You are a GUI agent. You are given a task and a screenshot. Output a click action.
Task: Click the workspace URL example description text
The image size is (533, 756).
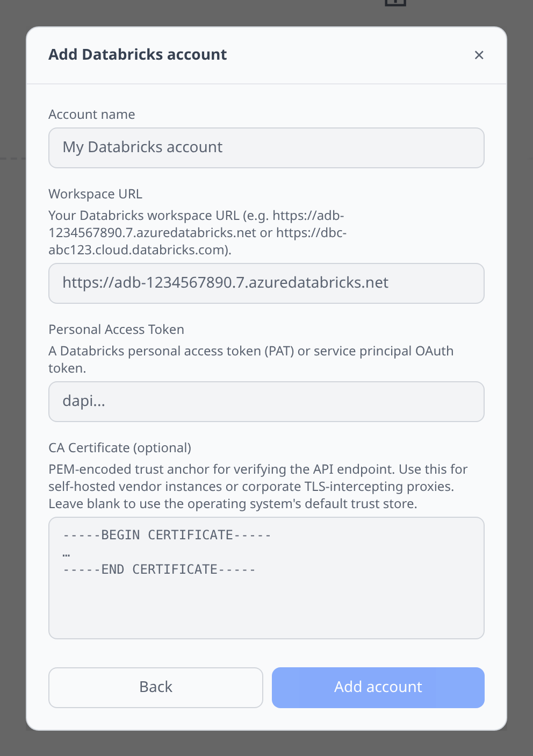pos(198,233)
